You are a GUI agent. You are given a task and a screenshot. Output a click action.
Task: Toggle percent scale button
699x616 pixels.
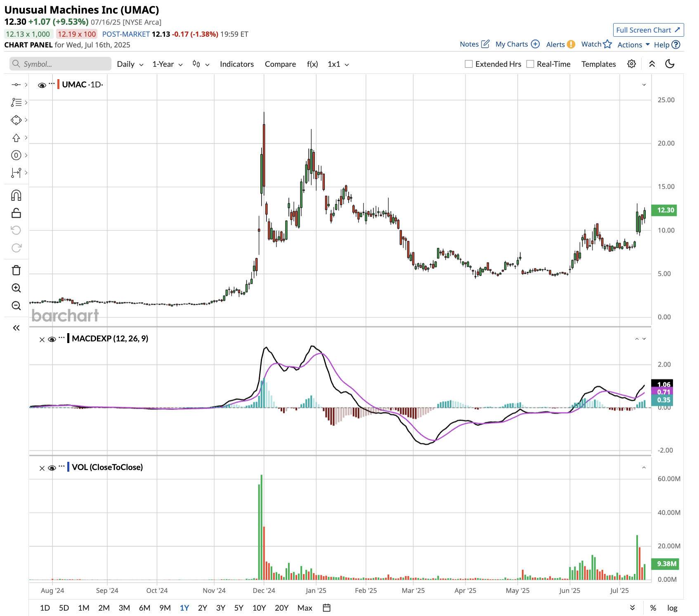653,608
